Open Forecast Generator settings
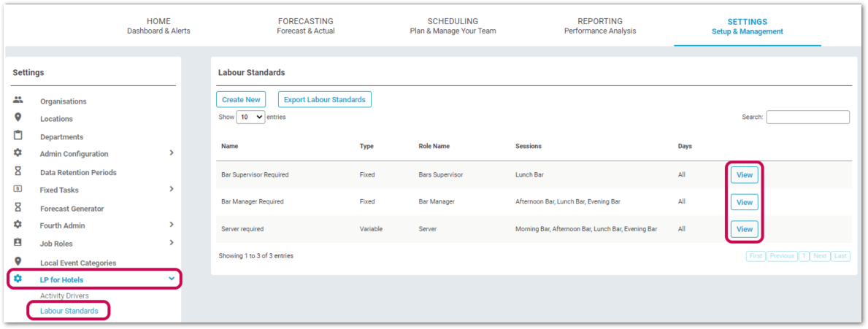This screenshot has height=329, width=868. [72, 209]
